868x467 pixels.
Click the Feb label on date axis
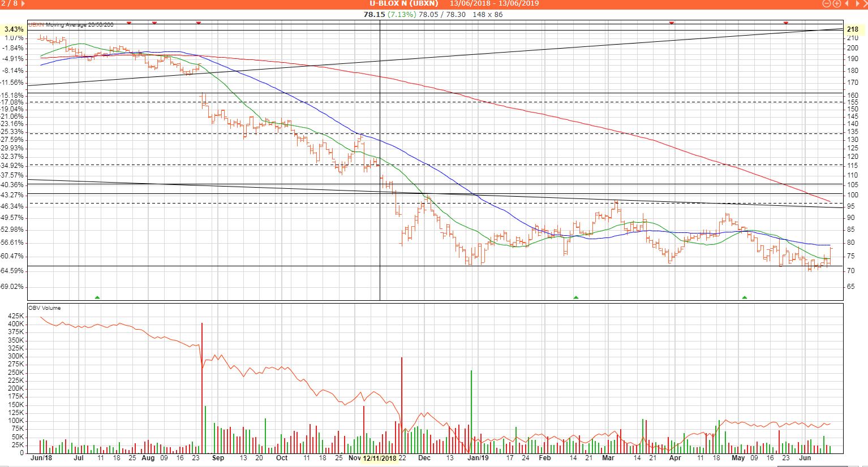click(x=545, y=458)
